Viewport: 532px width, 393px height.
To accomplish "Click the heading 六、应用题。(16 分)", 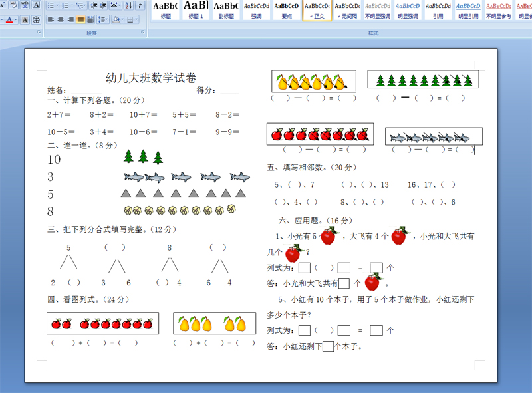I will pos(315,221).
